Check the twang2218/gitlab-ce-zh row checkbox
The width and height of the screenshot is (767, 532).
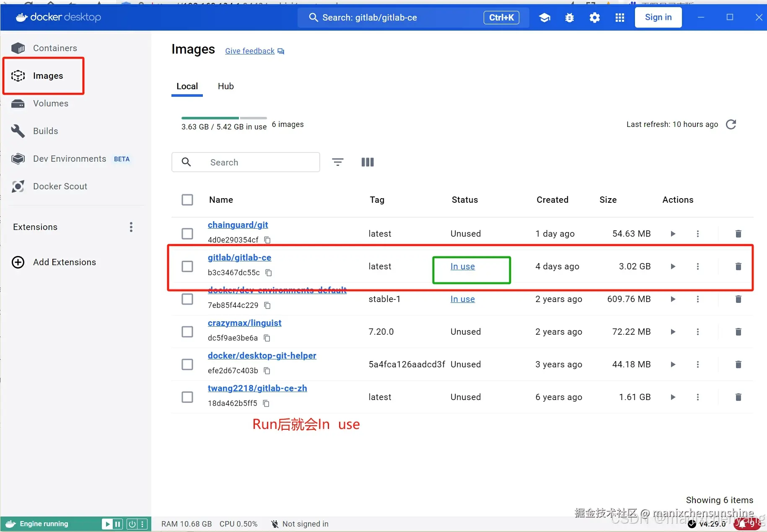[x=187, y=397]
